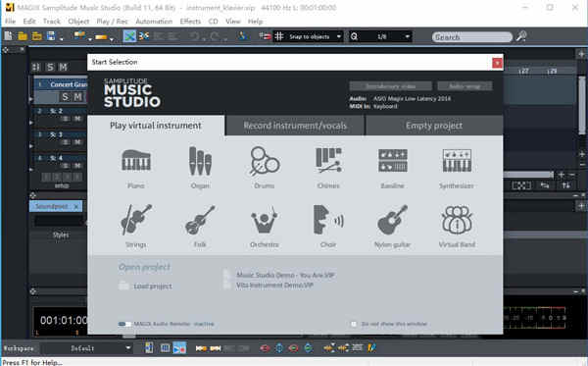This screenshot has width=588, height=366.
Task: Choose the Nylon guitar instrument icon
Action: 393,220
